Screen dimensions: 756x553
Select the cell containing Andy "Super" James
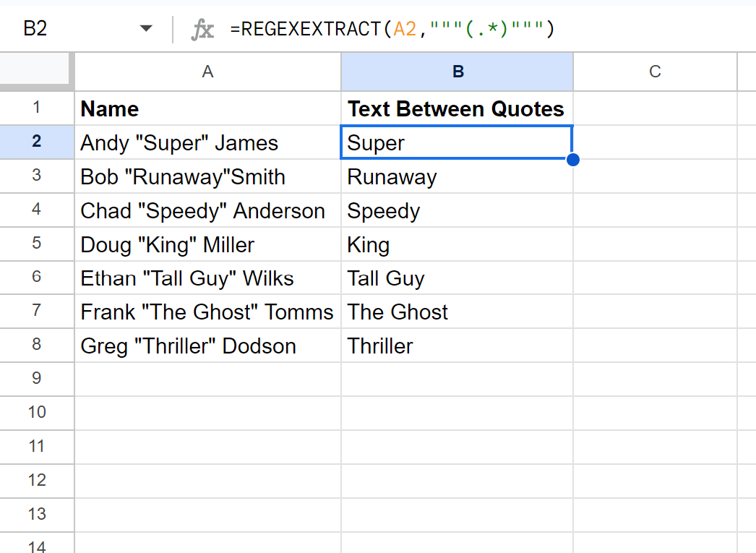[x=207, y=142]
